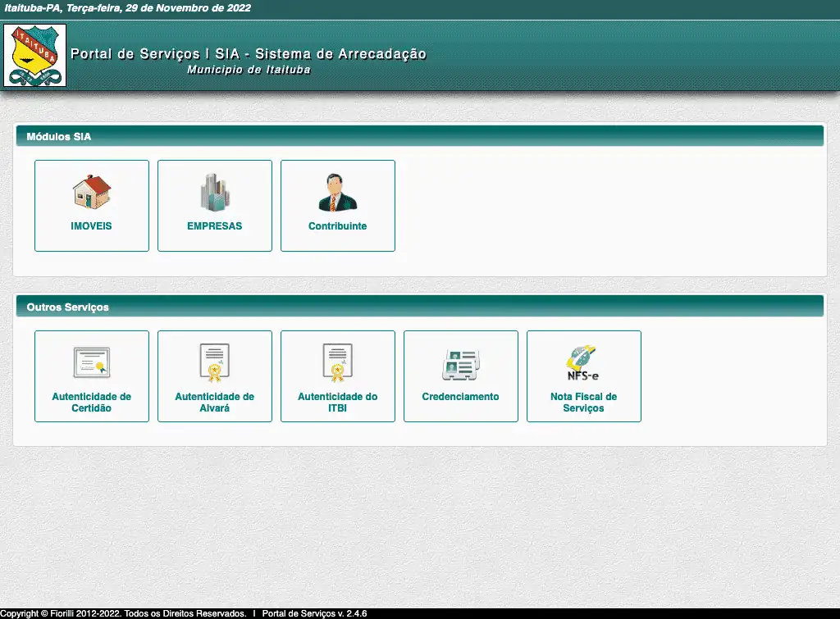Screen dimensions: 840x619
Task: Click the Outros Serviços panel header
Action: [68, 307]
